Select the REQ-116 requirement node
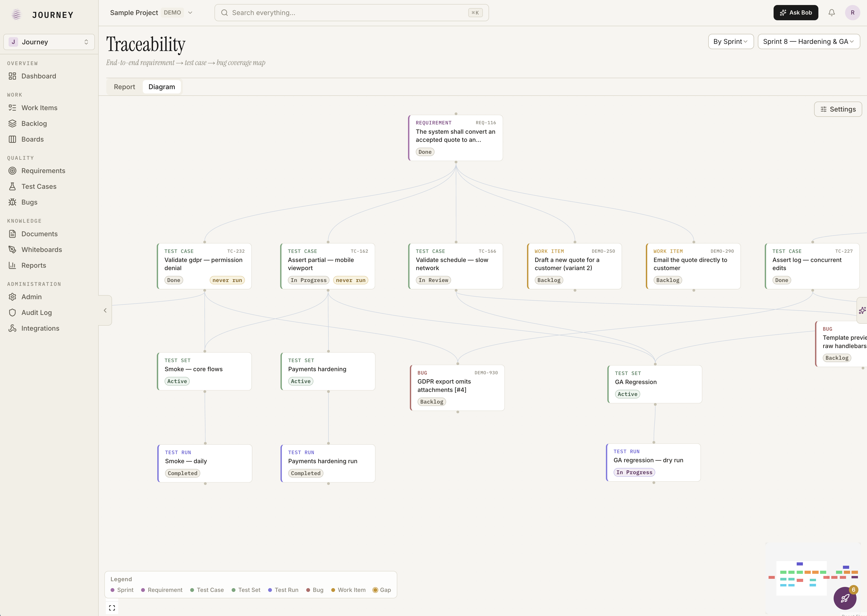This screenshot has height=616, width=867. click(456, 138)
